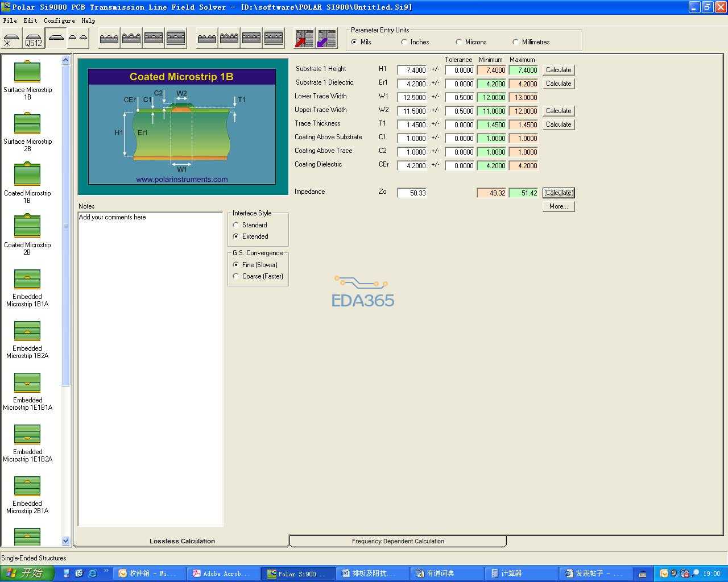Open the Help menu
The height and width of the screenshot is (582, 728).
coord(88,20)
